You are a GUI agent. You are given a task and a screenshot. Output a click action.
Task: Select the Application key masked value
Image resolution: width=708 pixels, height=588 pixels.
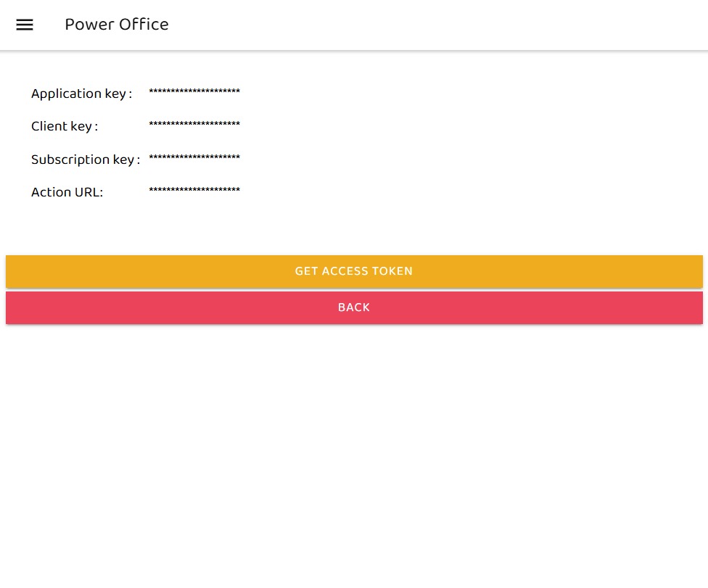click(194, 92)
